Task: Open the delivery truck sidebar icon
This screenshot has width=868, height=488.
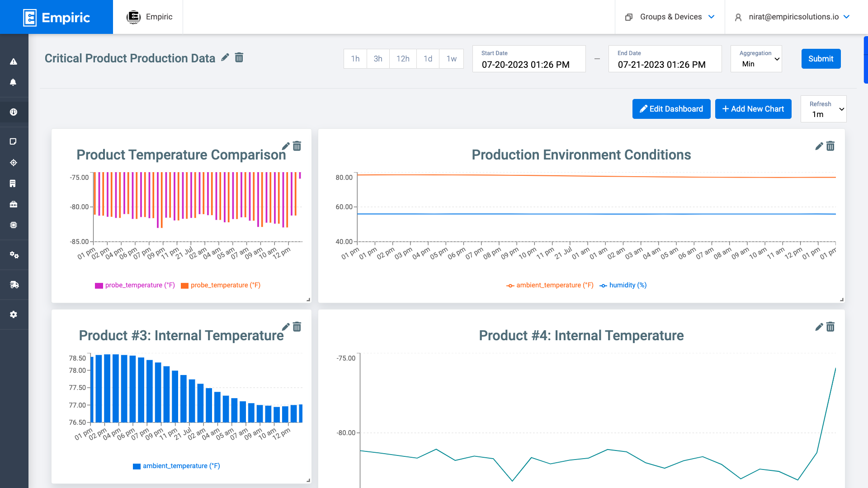Action: (x=14, y=285)
